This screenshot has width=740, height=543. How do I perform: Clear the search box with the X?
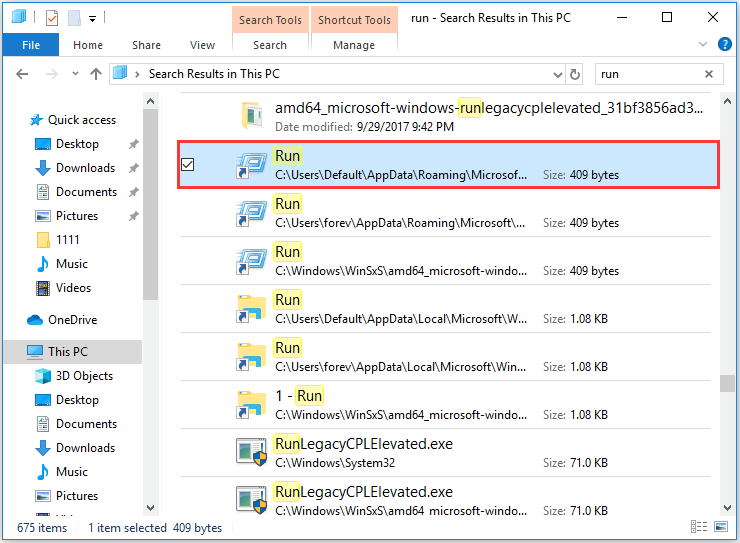tap(709, 74)
